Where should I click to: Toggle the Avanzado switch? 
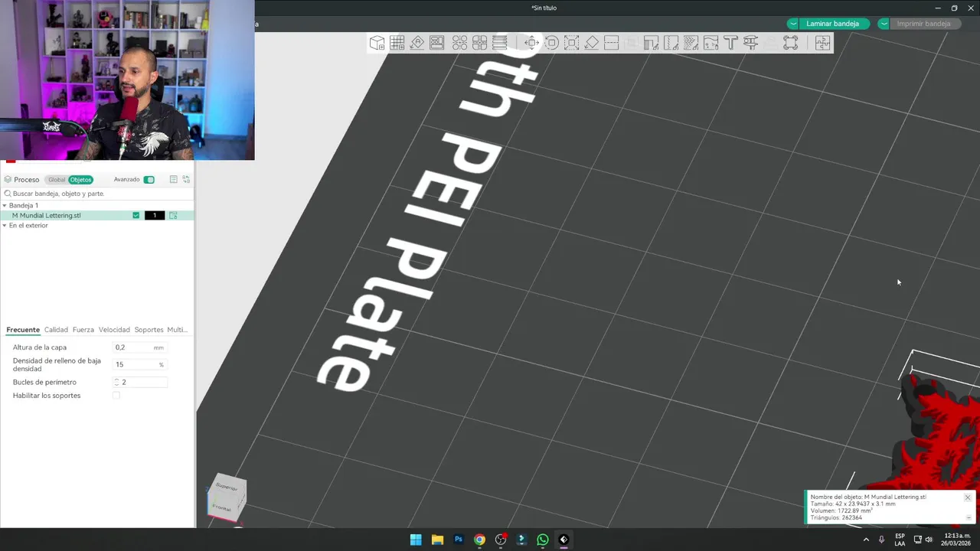149,180
